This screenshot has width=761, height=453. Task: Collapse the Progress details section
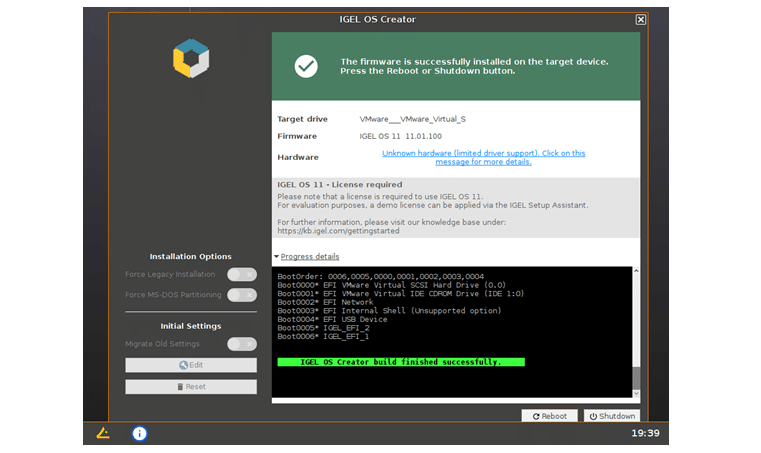(x=307, y=256)
